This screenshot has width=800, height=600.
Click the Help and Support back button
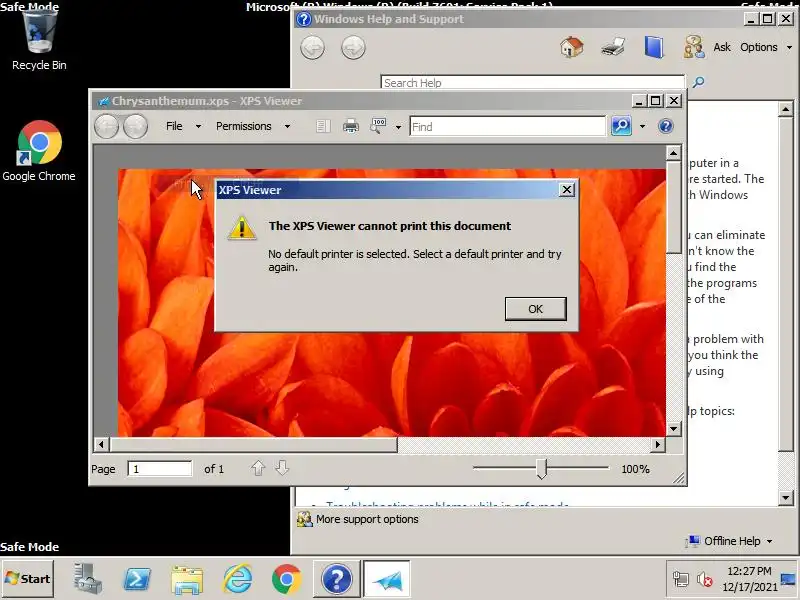pyautogui.click(x=312, y=48)
